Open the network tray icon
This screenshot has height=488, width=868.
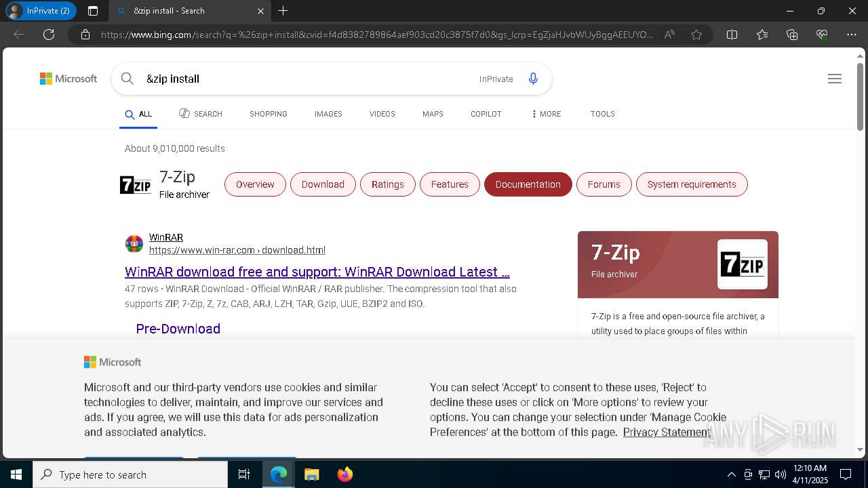764,474
